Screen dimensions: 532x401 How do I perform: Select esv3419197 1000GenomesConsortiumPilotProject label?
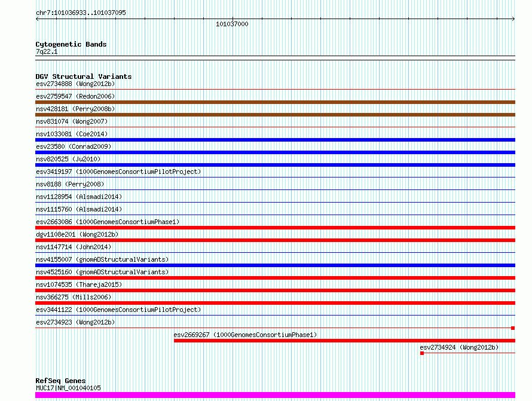click(118, 172)
